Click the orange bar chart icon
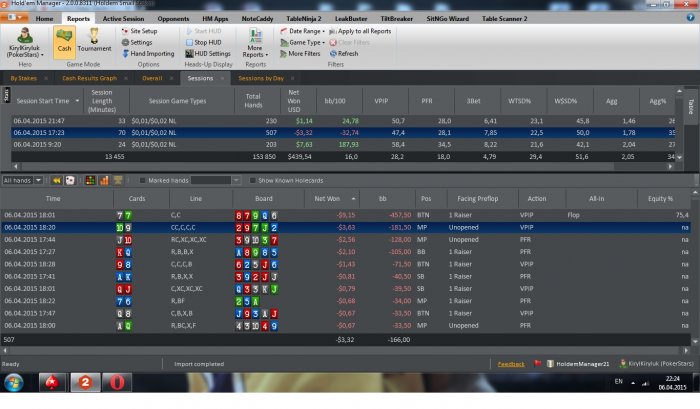The height and width of the screenshot is (409, 700). click(104, 180)
